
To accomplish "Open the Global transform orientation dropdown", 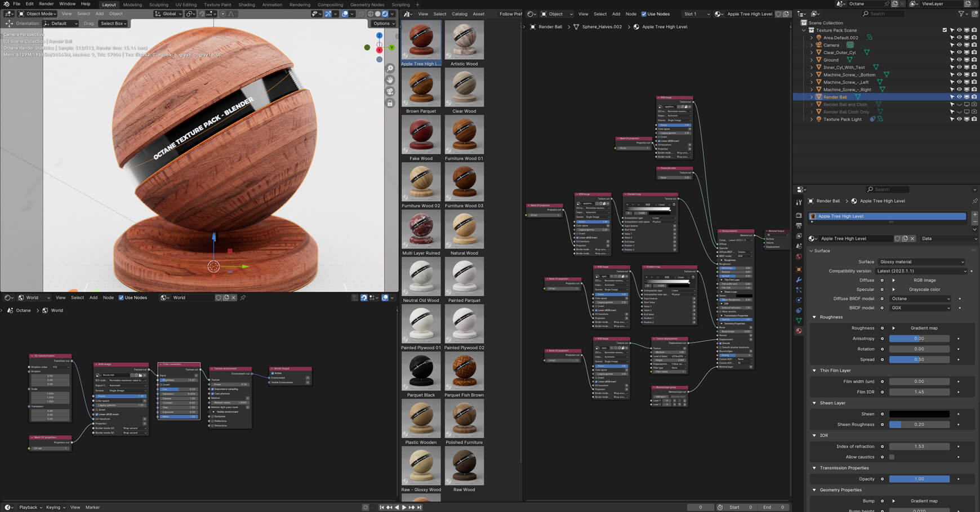I will point(169,14).
